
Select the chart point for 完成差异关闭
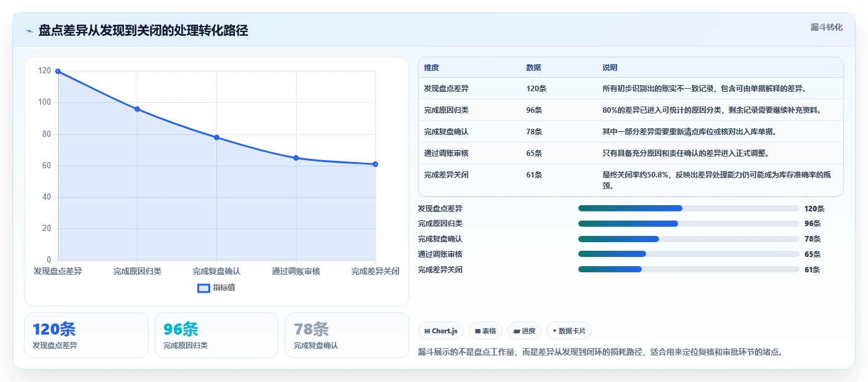pos(375,164)
